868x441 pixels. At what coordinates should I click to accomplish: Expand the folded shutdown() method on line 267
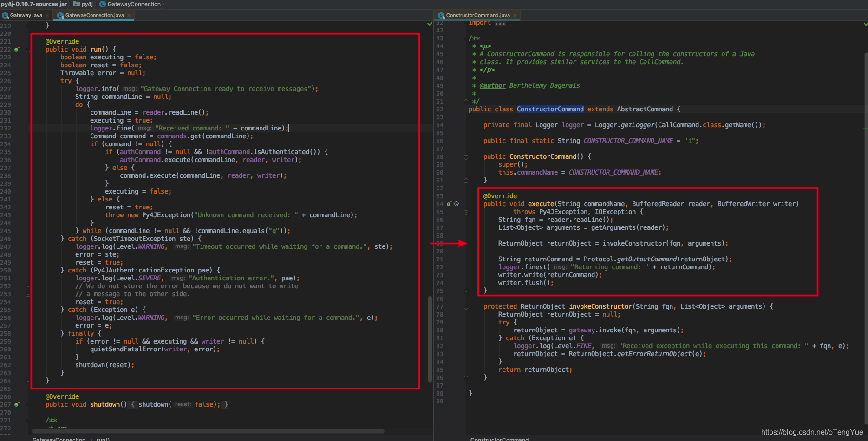[x=28, y=404]
